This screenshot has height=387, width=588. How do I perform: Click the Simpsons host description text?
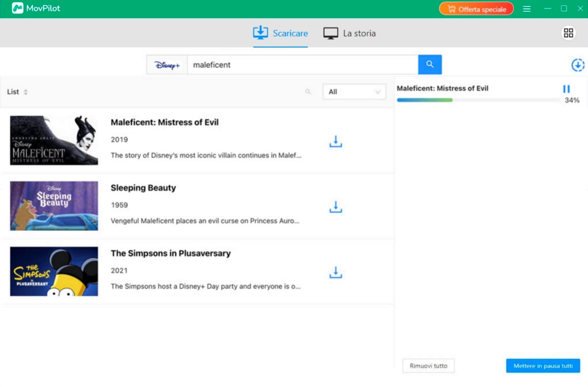(205, 287)
